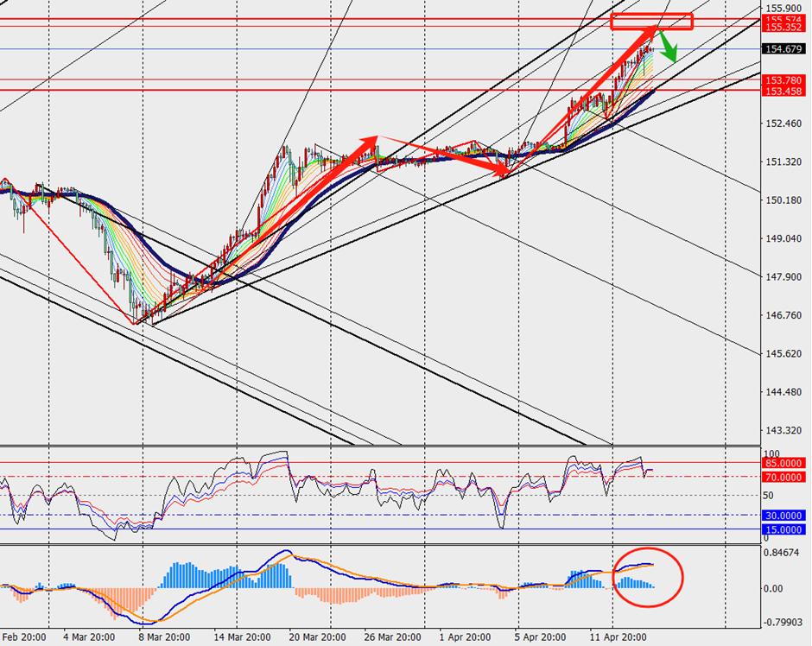Viewport: 812px width, 646px height.
Task: Select the 70.0000 oscillator level label
Action: click(783, 478)
